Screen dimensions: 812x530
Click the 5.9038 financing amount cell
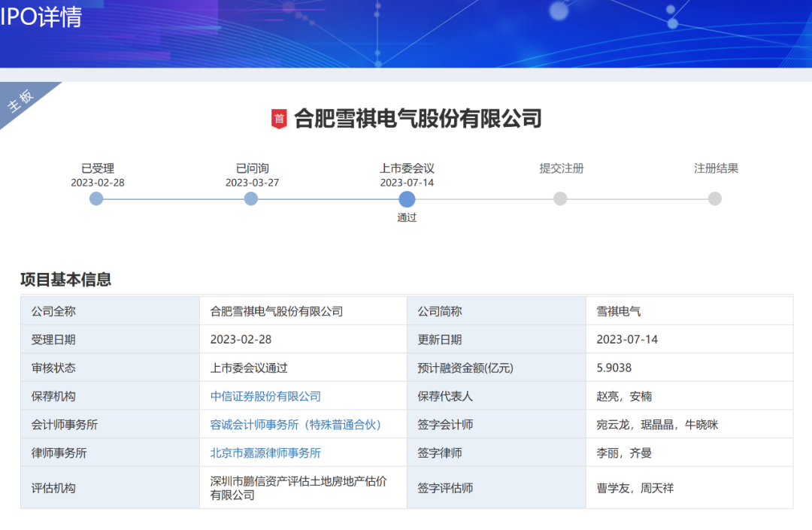(614, 368)
